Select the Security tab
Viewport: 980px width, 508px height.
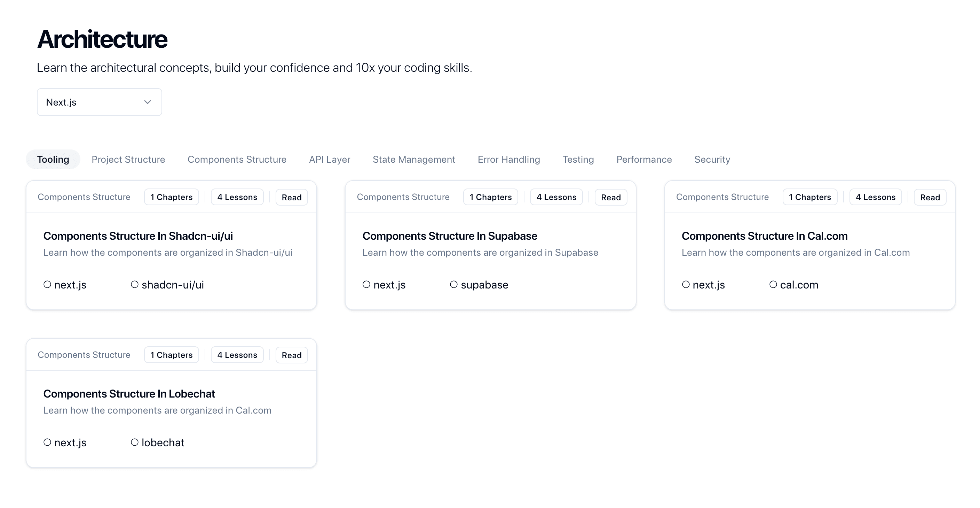point(712,159)
